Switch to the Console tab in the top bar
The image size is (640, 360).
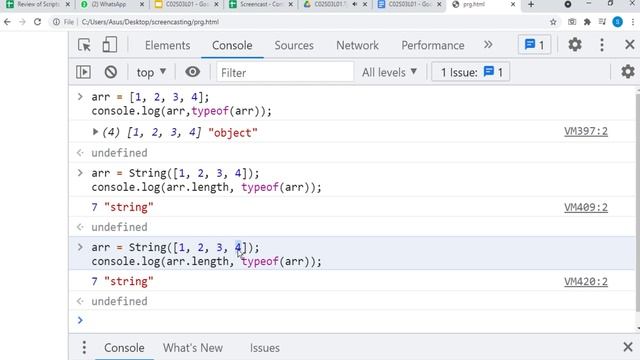tap(232, 45)
